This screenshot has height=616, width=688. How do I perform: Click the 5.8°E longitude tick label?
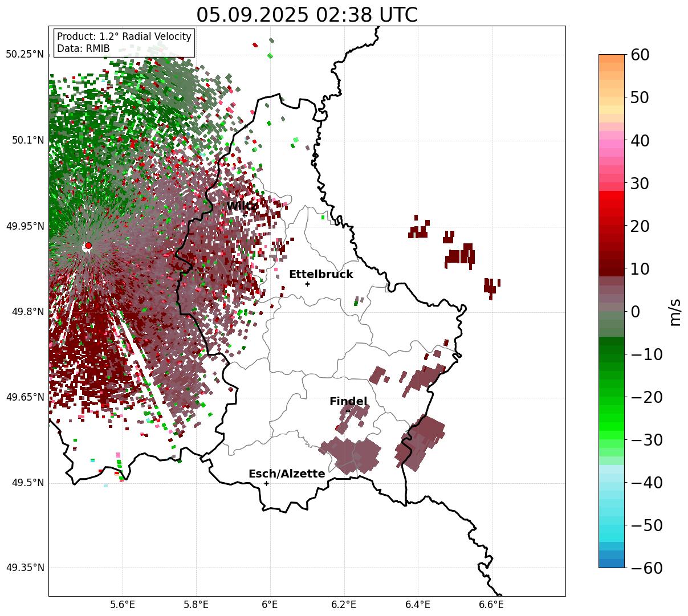tap(196, 605)
